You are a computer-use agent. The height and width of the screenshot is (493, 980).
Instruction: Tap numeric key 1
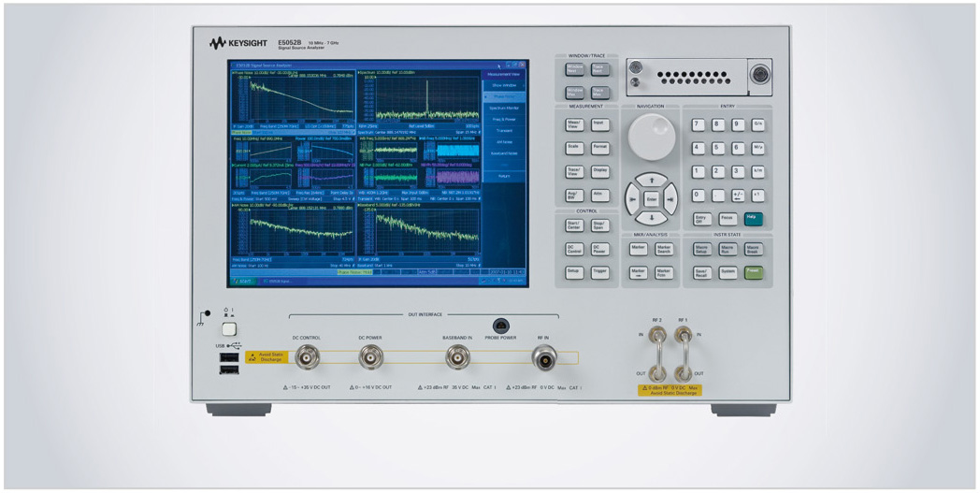699,172
